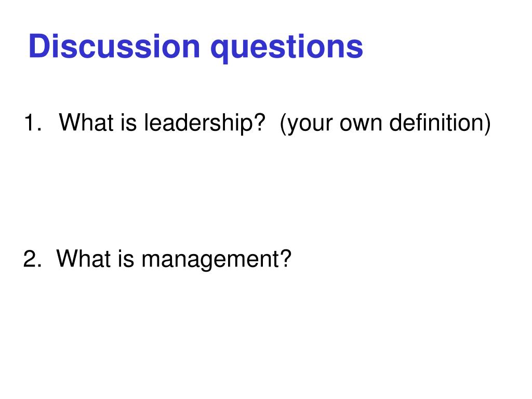
Task: Click the word "questions" in the blue title
Action: click(287, 48)
